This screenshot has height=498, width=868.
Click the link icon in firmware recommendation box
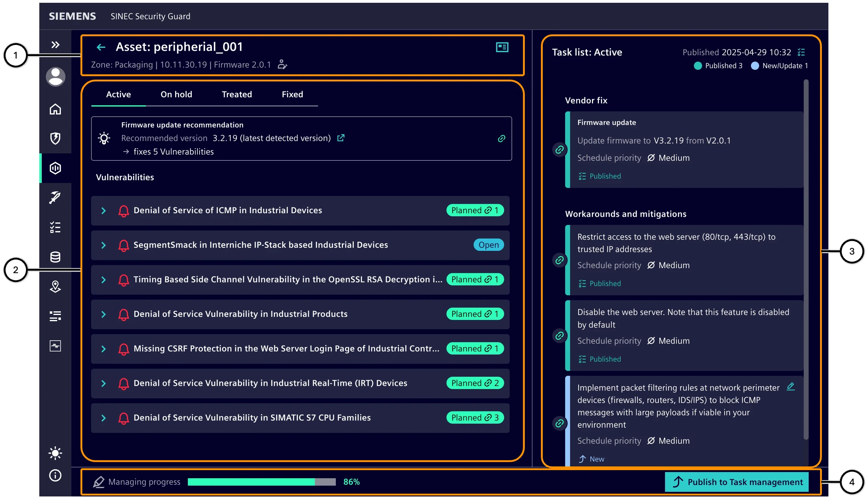(x=501, y=138)
